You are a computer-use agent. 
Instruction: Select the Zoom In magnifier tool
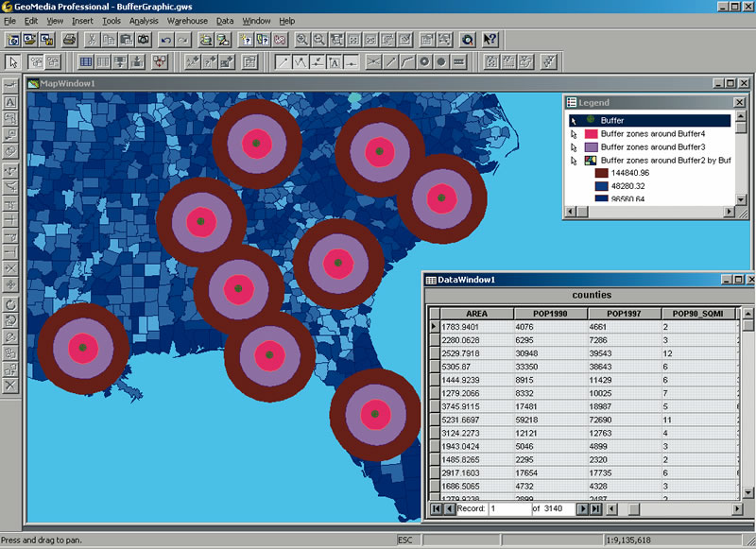pos(302,40)
